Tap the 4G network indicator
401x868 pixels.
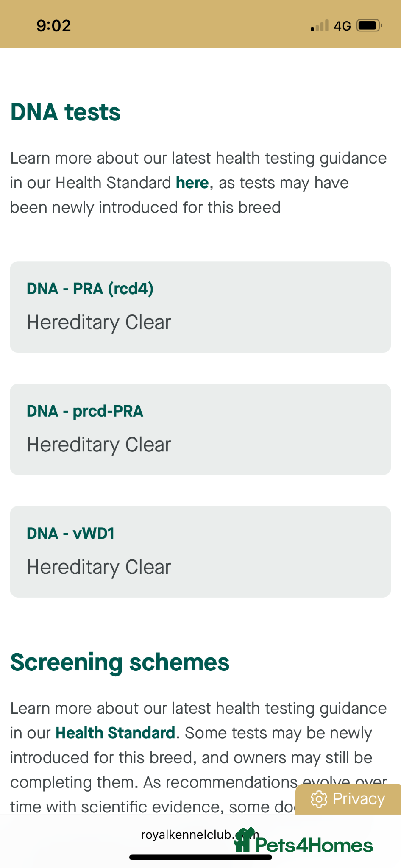(342, 26)
